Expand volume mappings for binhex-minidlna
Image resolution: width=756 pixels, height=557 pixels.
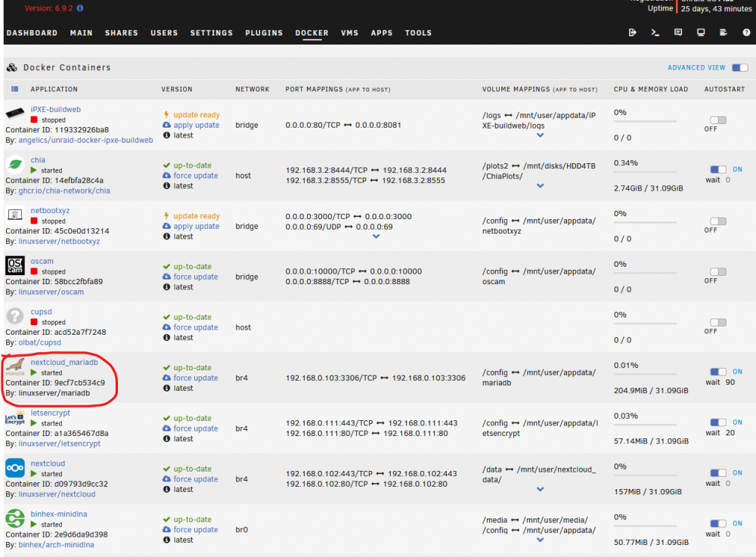coord(540,540)
